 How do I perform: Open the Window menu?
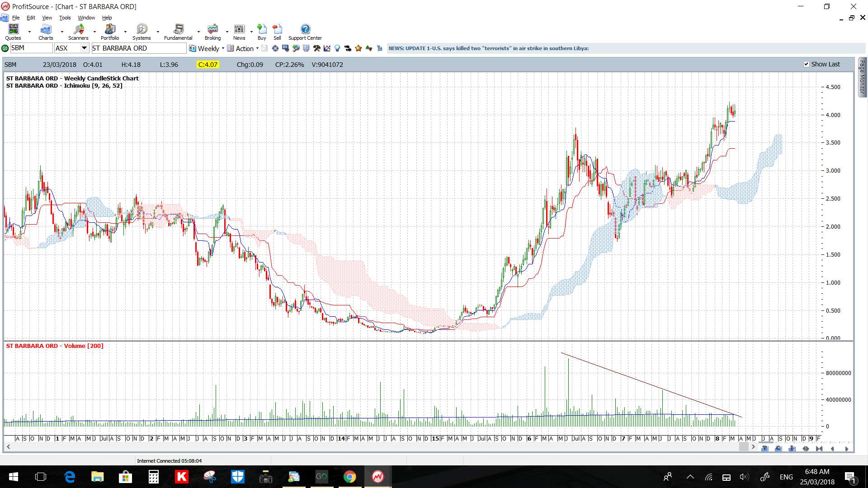pyautogui.click(x=86, y=18)
